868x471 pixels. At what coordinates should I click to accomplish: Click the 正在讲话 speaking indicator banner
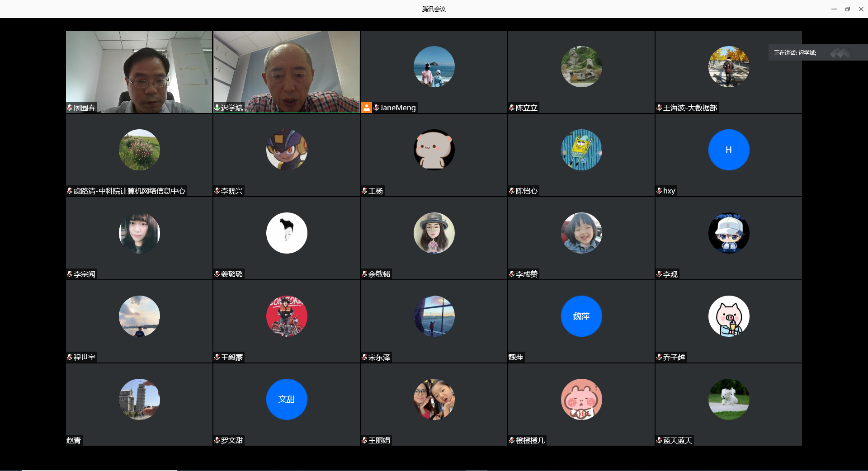pyautogui.click(x=795, y=53)
